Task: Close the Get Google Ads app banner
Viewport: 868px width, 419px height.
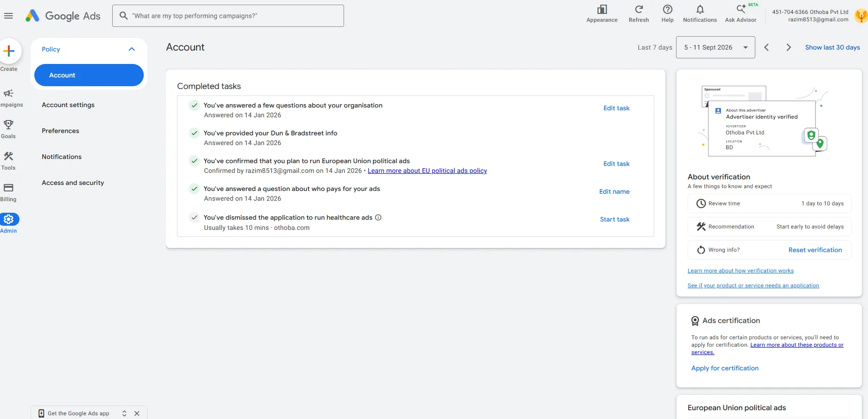Action: (137, 413)
